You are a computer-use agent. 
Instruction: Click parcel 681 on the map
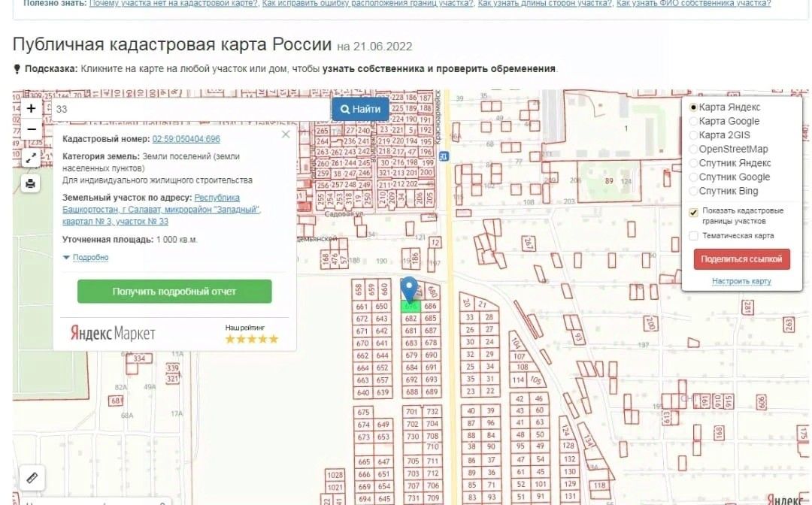tap(411, 331)
